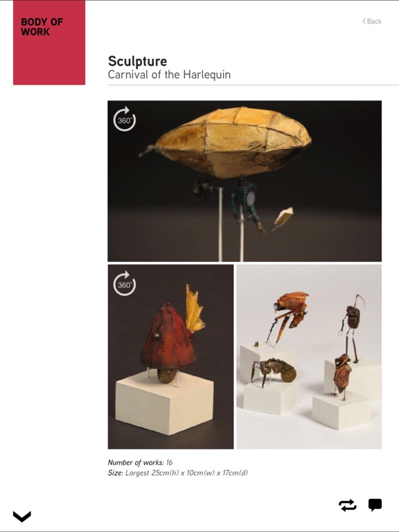
Task: Click the white plinth under red cone
Action: click(x=165, y=402)
